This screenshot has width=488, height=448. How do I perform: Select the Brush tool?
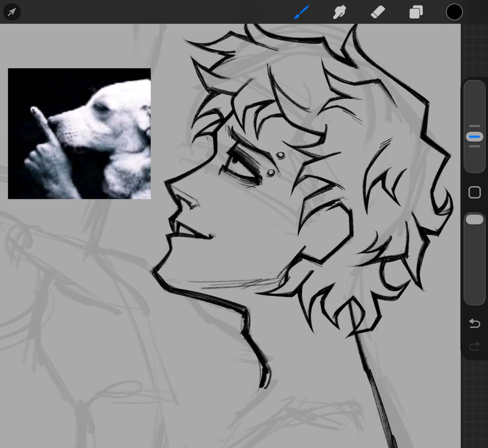[301, 12]
